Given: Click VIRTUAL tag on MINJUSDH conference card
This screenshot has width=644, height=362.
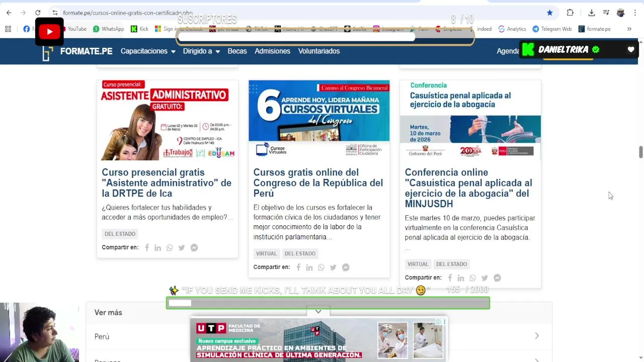Looking at the screenshot, I should (x=418, y=264).
